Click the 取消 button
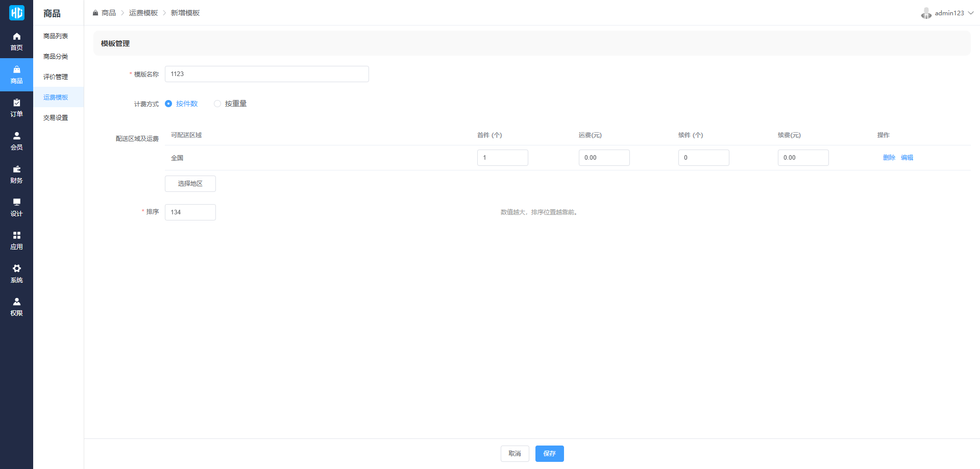980x469 pixels. [514, 454]
